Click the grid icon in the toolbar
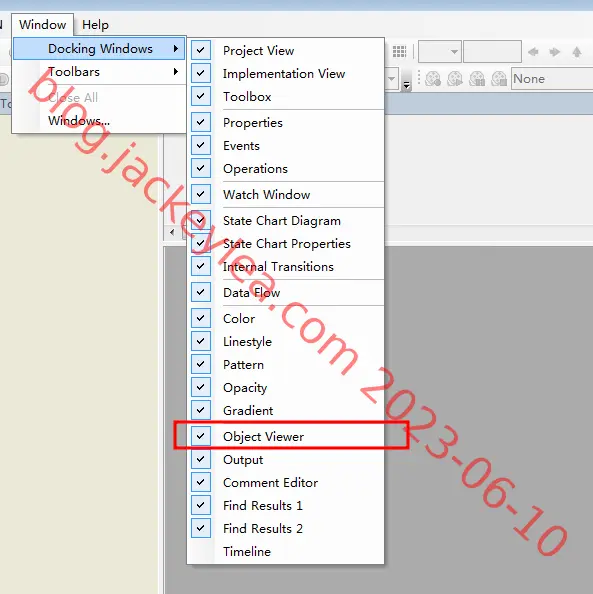This screenshot has width=593, height=594. [x=399, y=51]
